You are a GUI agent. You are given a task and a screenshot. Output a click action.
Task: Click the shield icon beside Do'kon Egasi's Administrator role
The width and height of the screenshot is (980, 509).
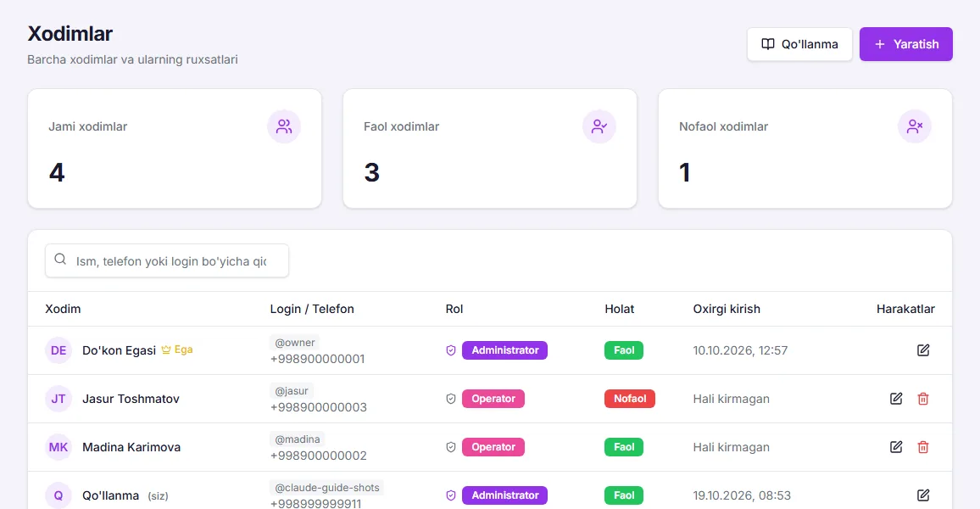(x=451, y=350)
